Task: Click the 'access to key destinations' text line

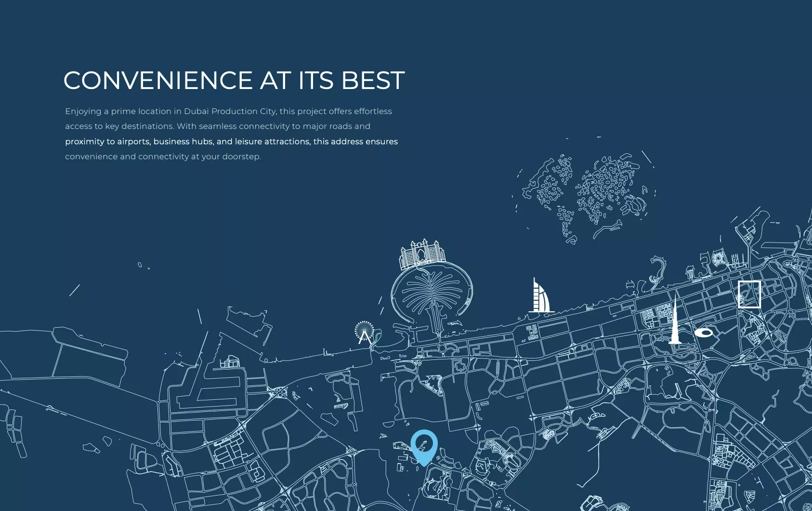Action: tap(218, 126)
